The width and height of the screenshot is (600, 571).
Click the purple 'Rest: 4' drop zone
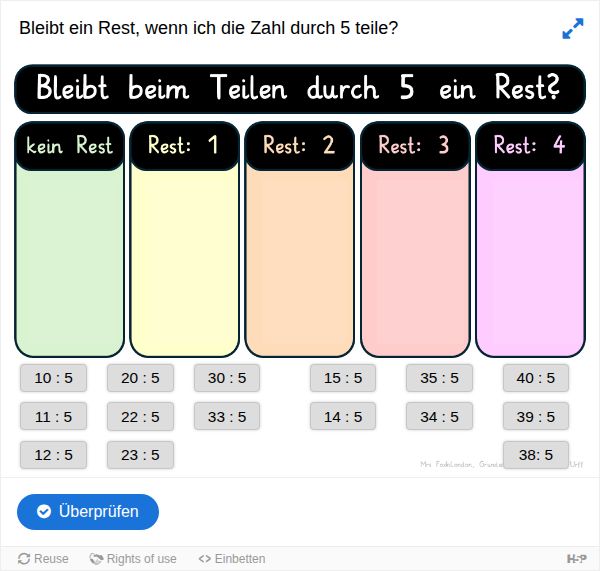tap(530, 240)
